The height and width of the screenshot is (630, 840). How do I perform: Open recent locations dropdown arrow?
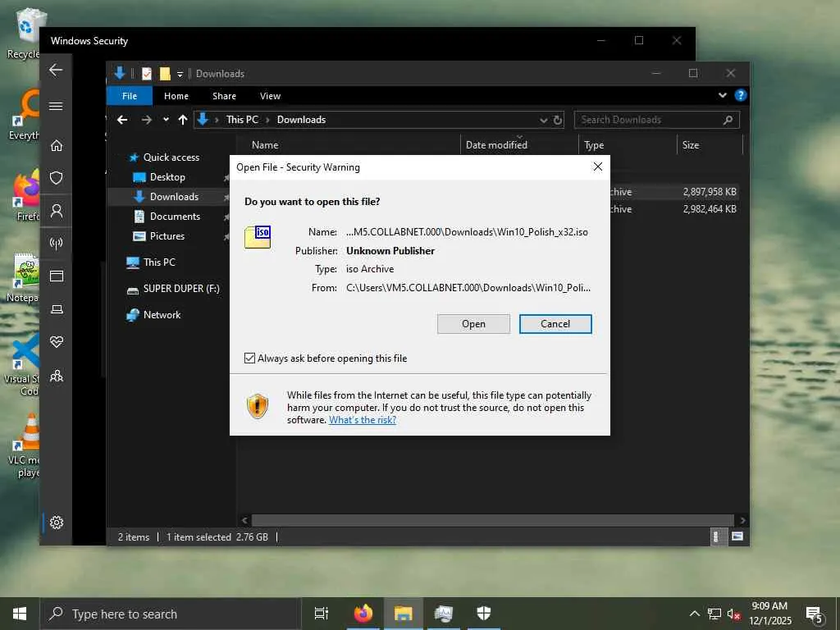point(166,120)
